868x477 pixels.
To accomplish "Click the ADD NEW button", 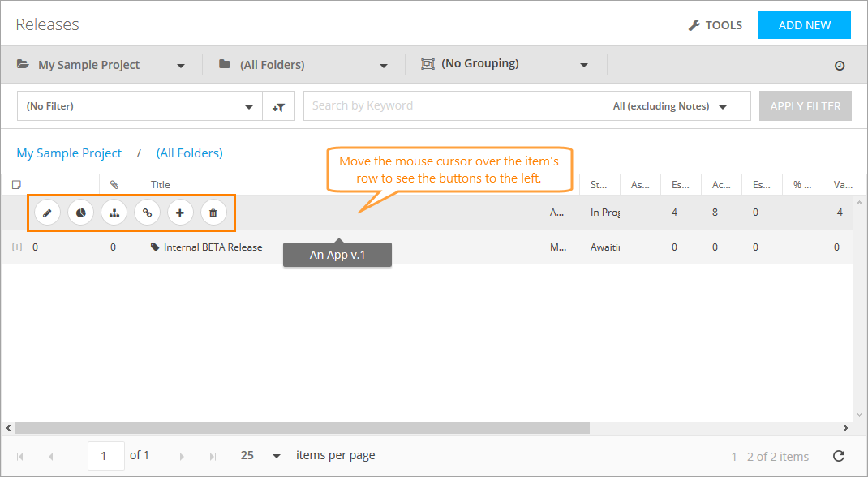I will [804, 25].
